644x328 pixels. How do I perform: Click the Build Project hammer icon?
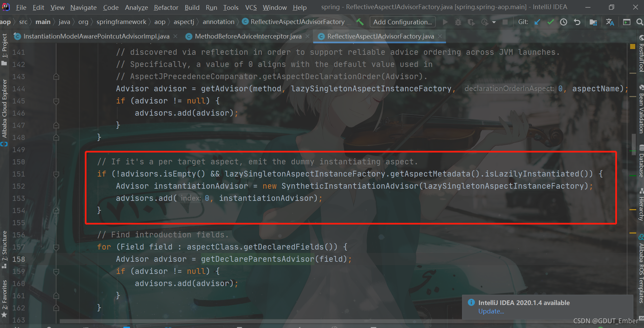pos(360,22)
